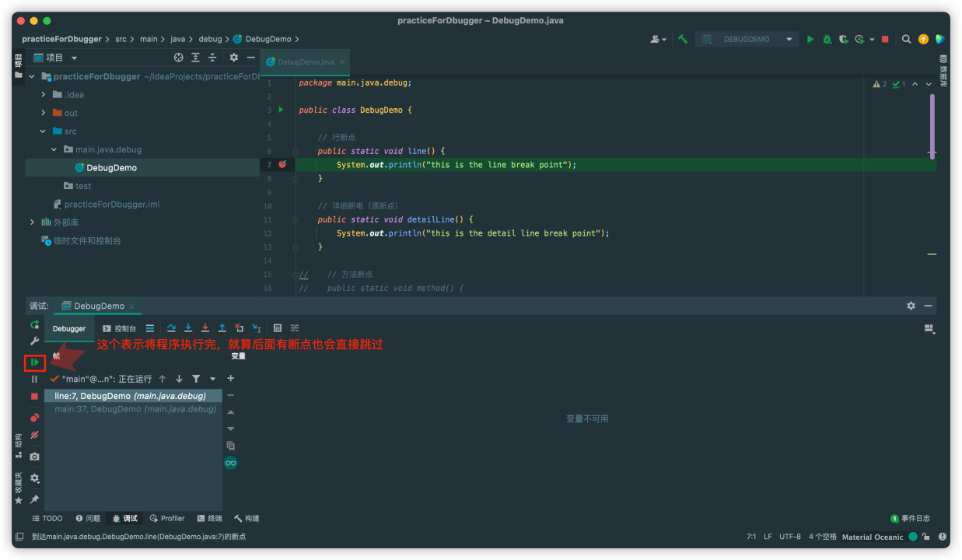Open the 事件日志 event log

pos(910,518)
